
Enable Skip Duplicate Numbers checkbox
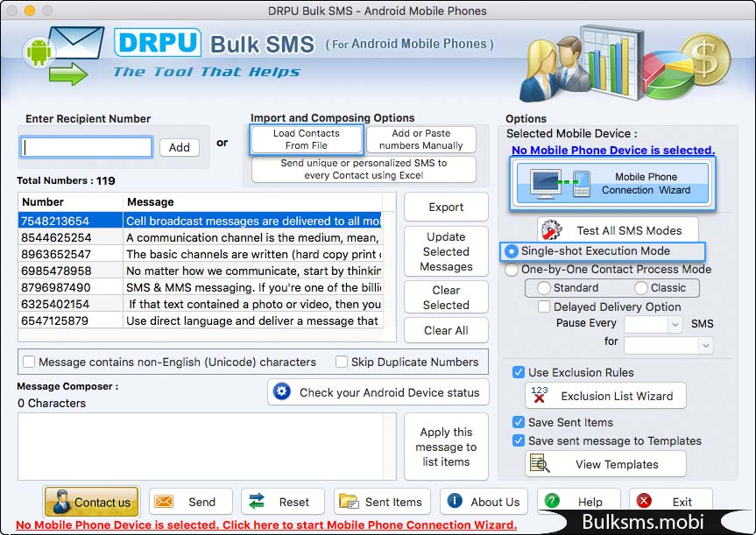point(342,362)
